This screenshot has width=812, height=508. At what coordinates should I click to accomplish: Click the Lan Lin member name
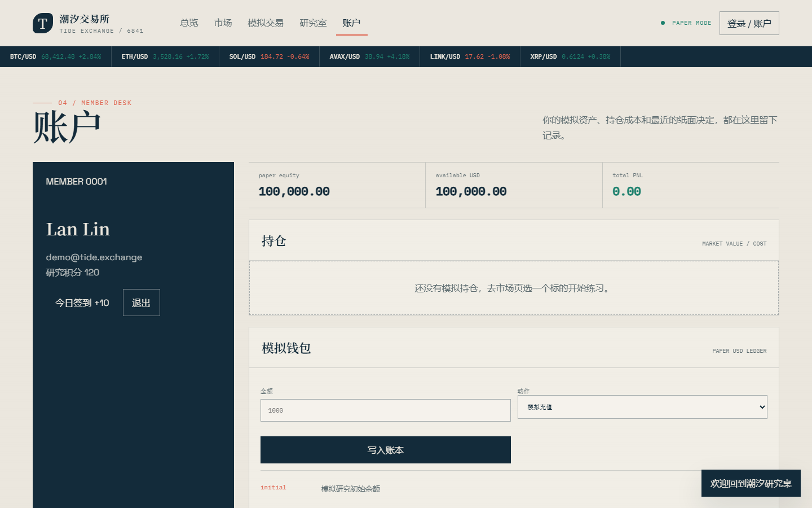pyautogui.click(x=78, y=229)
